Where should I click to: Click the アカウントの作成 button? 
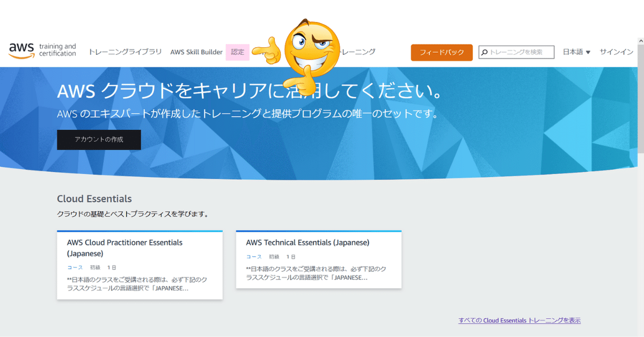pos(99,140)
